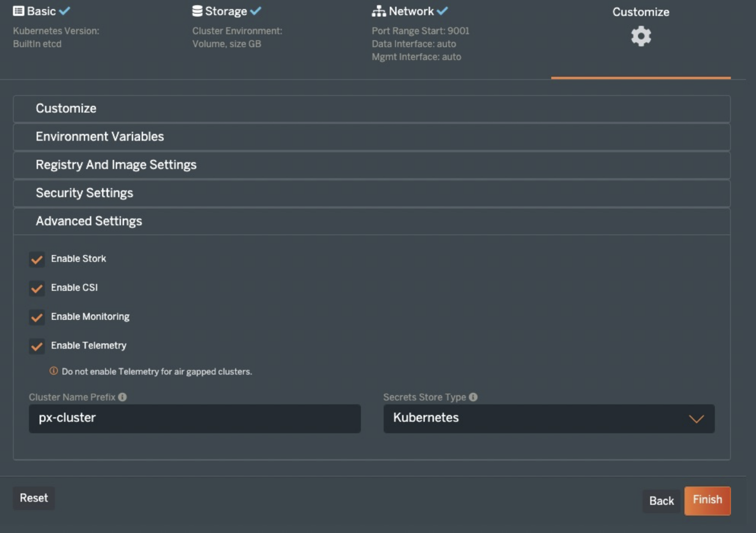Open the Secrets Store Type dropdown
This screenshot has height=533, width=756.
pos(696,419)
